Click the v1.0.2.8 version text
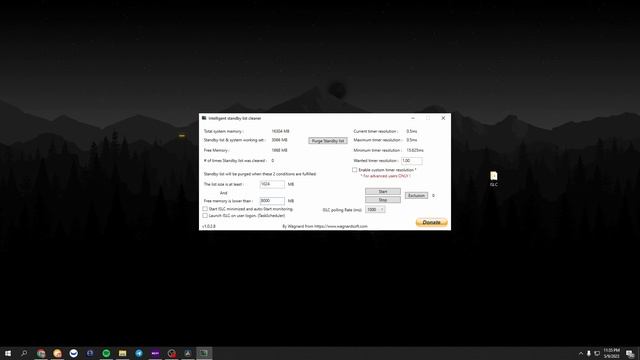 coord(209,226)
